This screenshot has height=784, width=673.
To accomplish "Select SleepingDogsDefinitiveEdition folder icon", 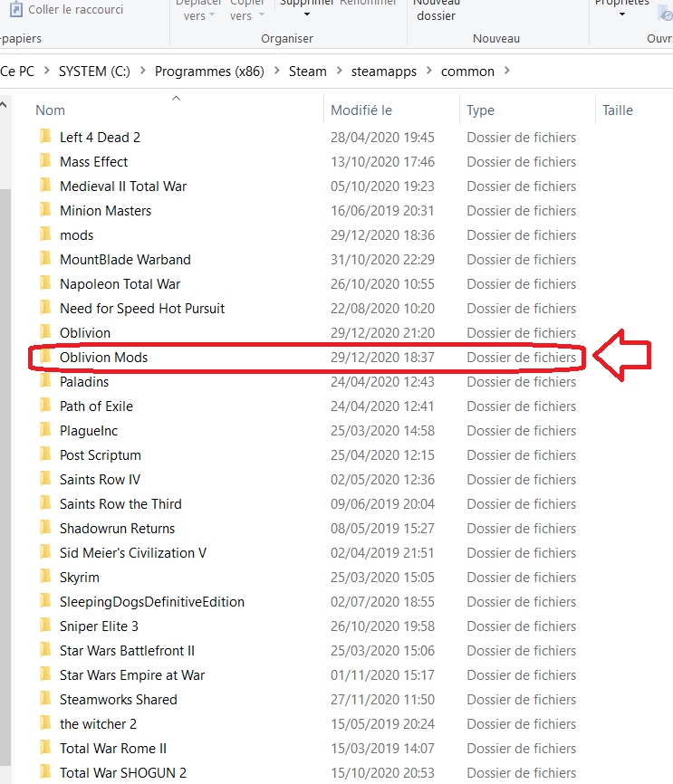I will click(x=45, y=602).
